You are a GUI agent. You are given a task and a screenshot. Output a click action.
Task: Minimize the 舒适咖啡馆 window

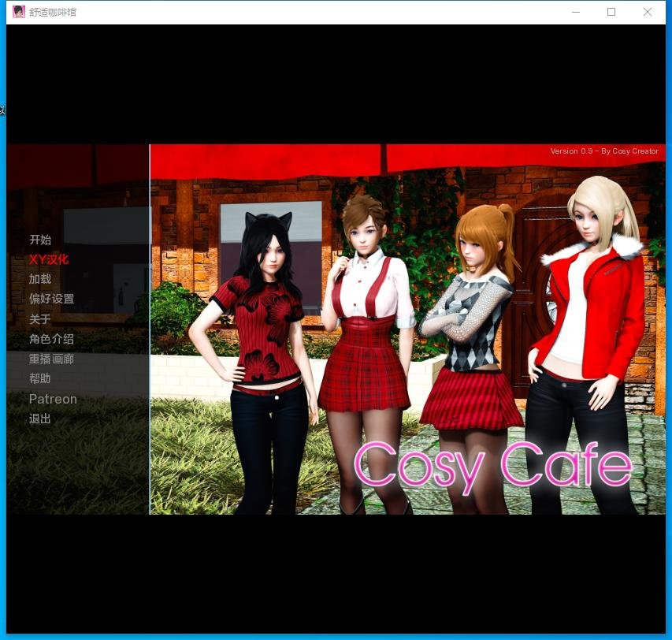tap(576, 12)
